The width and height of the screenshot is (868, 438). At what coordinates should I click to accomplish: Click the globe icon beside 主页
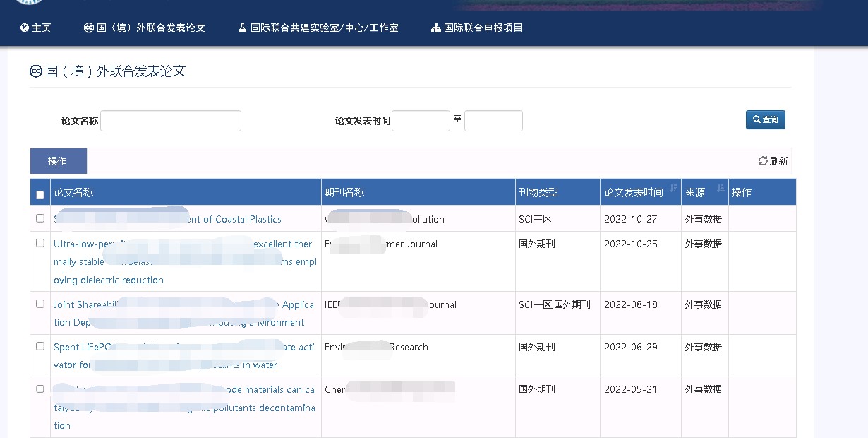point(25,28)
